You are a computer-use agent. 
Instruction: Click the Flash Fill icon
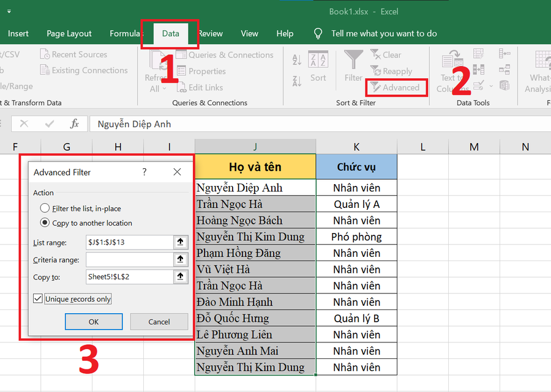[x=478, y=54]
